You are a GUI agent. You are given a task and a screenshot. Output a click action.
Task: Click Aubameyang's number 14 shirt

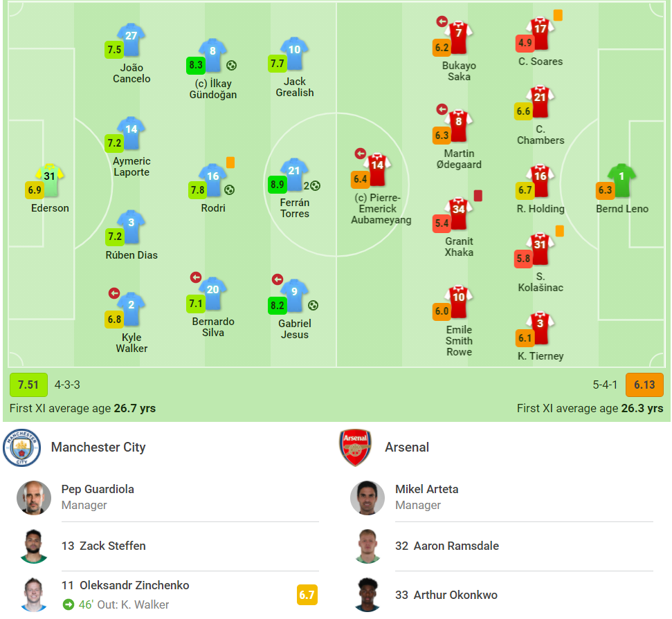point(377,168)
